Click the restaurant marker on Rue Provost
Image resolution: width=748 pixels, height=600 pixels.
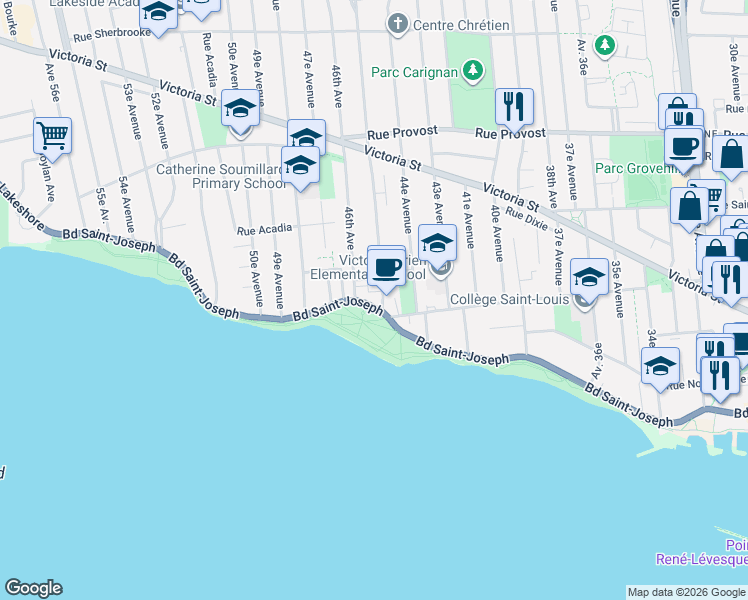click(514, 109)
